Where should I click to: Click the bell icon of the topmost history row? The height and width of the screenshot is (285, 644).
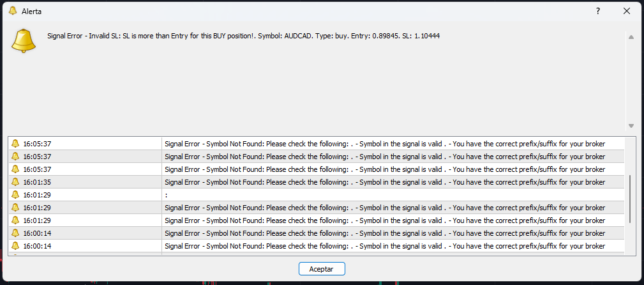click(15, 144)
